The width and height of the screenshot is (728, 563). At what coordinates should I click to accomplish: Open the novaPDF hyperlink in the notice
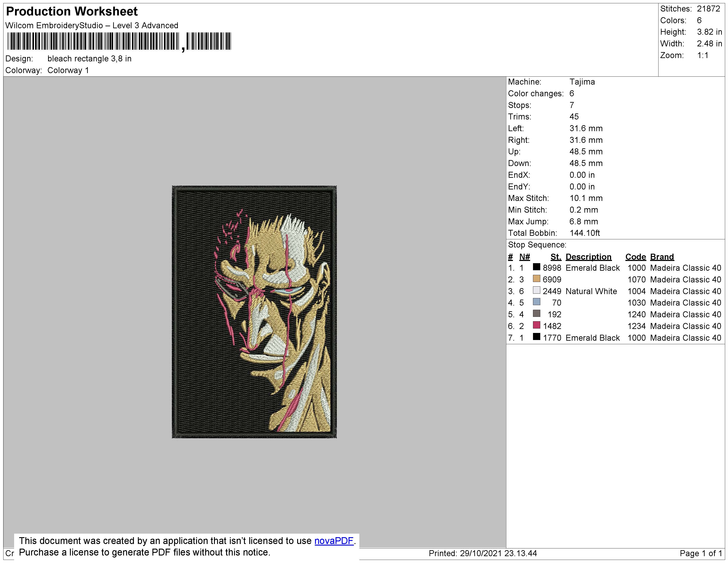pos(334,541)
